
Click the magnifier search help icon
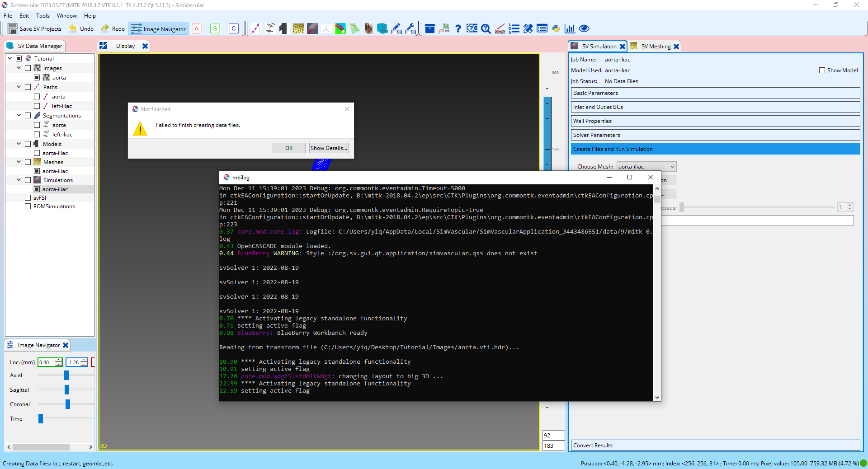pos(486,28)
